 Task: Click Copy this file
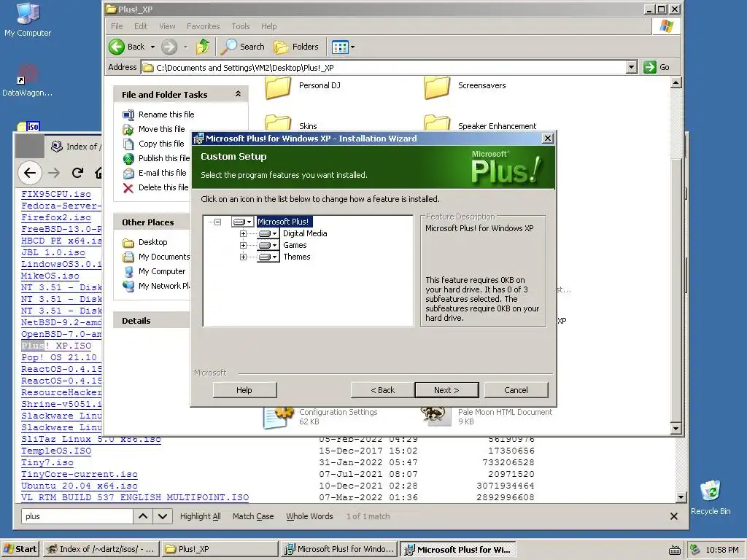pos(161,144)
